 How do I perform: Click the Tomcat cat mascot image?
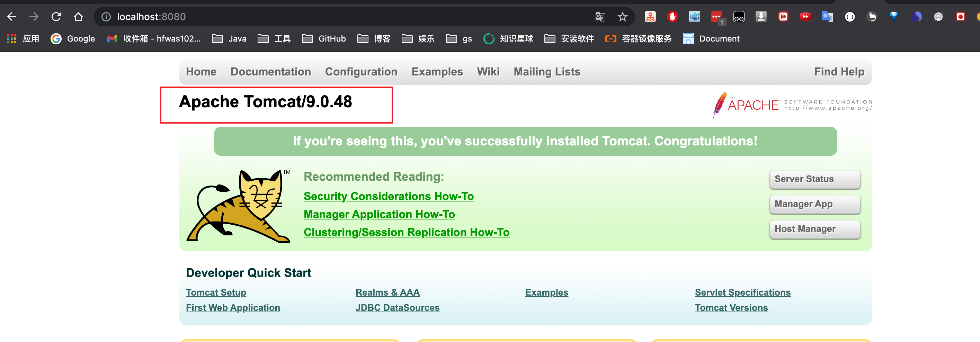[x=239, y=206]
